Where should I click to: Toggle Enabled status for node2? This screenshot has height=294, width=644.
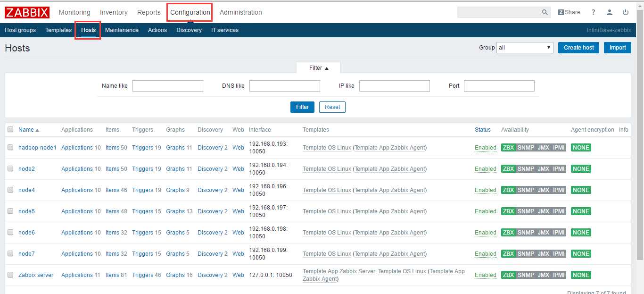tap(486, 169)
